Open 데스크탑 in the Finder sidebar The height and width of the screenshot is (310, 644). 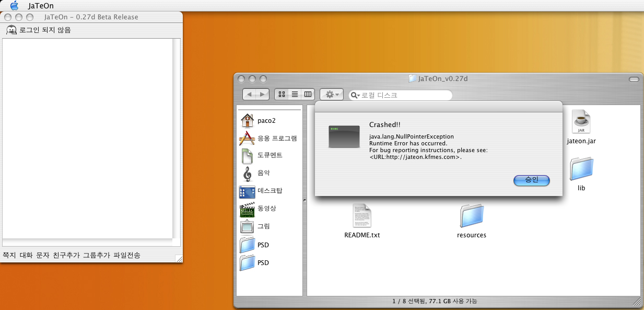[x=261, y=191]
